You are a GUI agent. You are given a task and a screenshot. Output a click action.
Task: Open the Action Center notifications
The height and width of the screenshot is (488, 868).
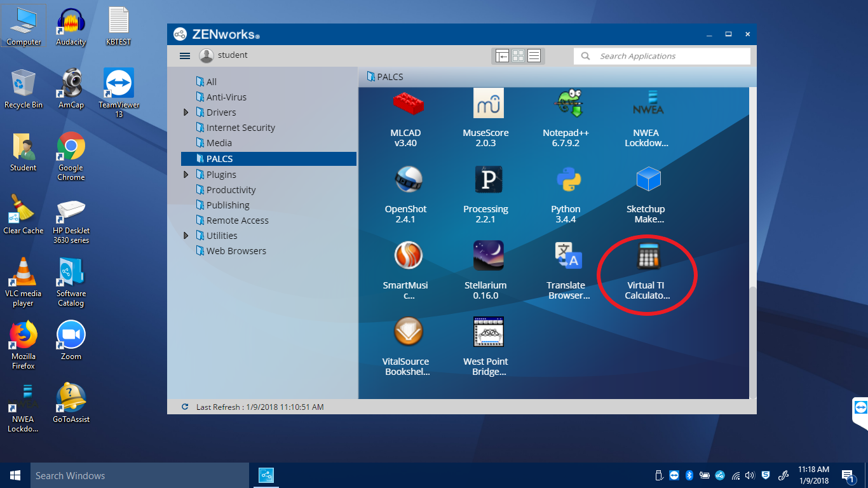point(848,475)
